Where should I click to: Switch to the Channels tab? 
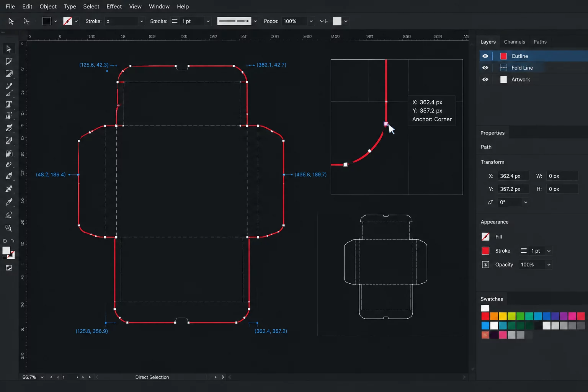514,42
